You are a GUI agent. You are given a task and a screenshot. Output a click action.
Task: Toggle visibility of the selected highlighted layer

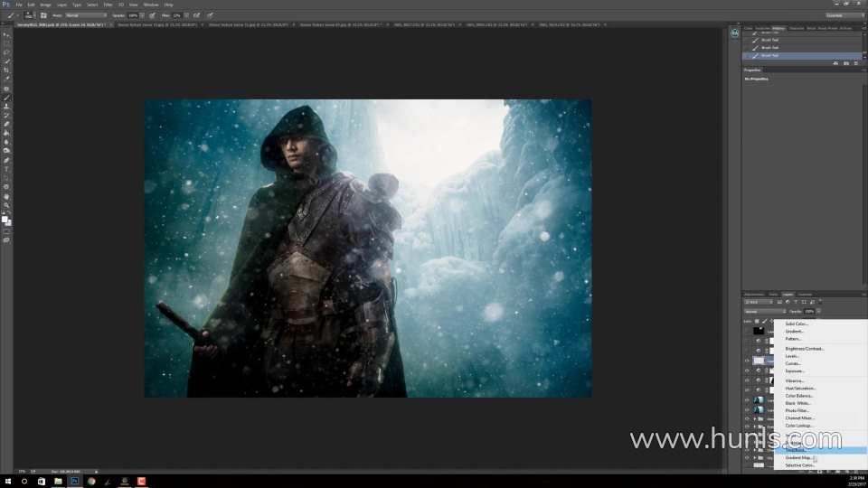click(747, 361)
